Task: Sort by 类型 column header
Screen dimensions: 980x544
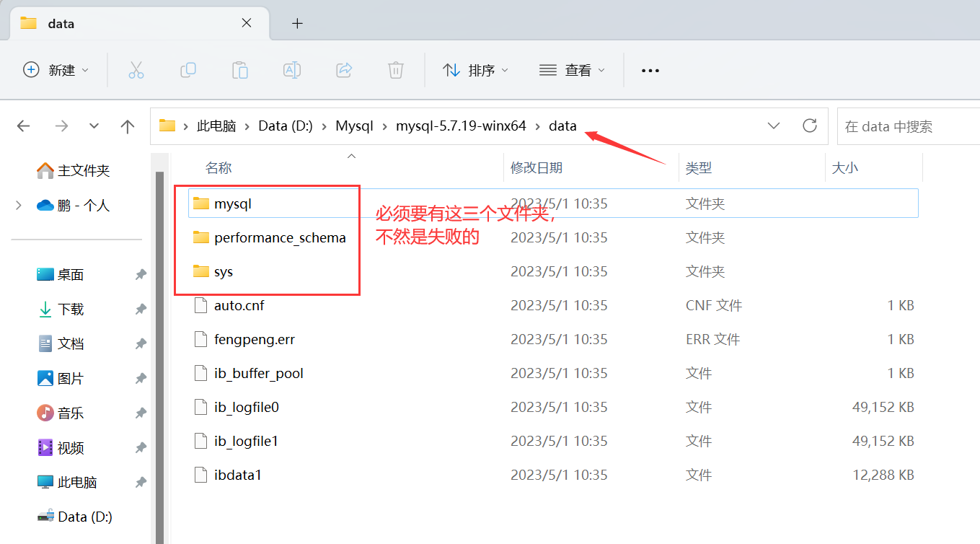Action: click(699, 168)
